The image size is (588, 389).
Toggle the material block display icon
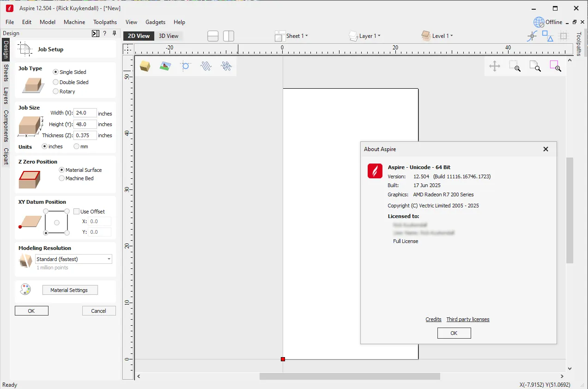click(x=145, y=67)
